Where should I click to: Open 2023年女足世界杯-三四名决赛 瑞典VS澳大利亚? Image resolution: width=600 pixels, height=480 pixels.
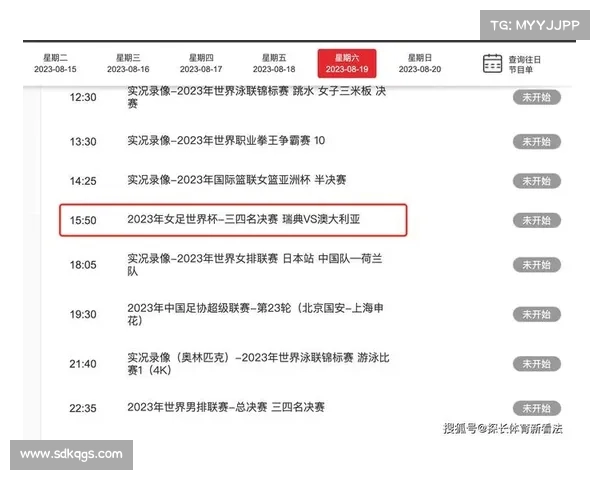pyautogui.click(x=244, y=219)
